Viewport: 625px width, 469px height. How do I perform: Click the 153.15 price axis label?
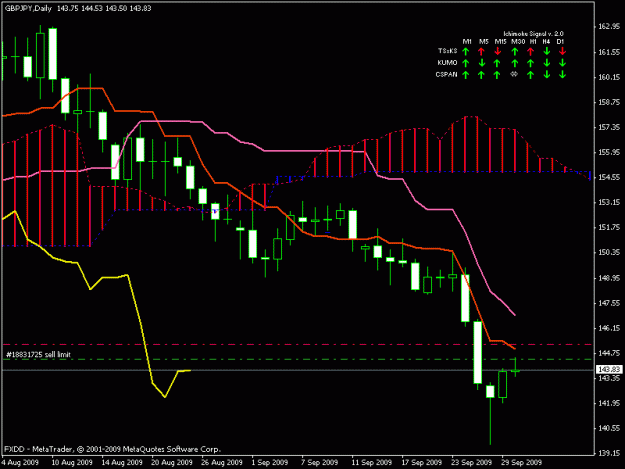tap(609, 202)
